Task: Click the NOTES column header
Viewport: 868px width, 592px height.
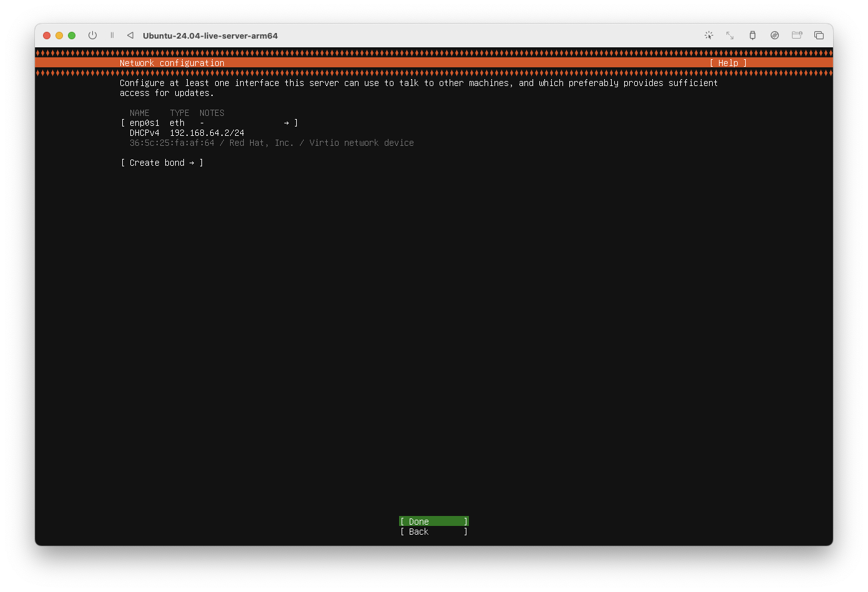Action: 212,113
